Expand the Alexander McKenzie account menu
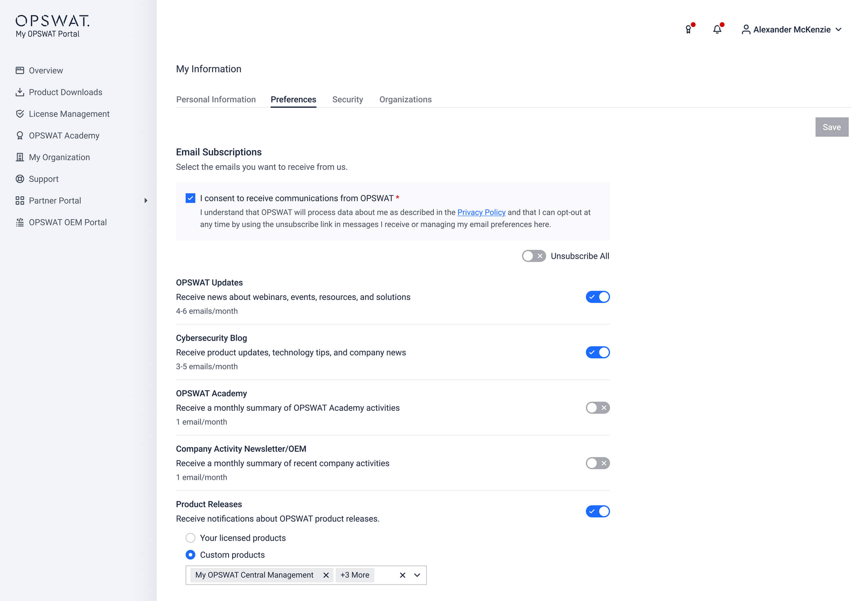The width and height of the screenshot is (868, 601). pyautogui.click(x=792, y=29)
